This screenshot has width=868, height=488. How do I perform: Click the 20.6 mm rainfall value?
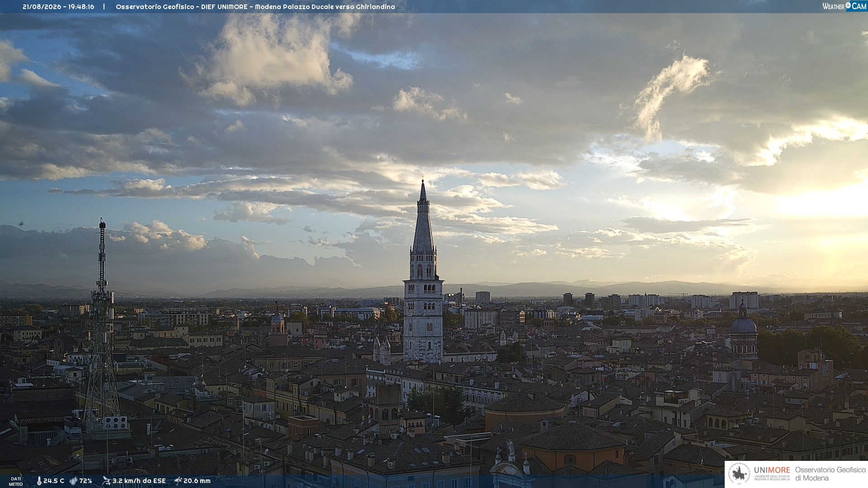pos(197,481)
